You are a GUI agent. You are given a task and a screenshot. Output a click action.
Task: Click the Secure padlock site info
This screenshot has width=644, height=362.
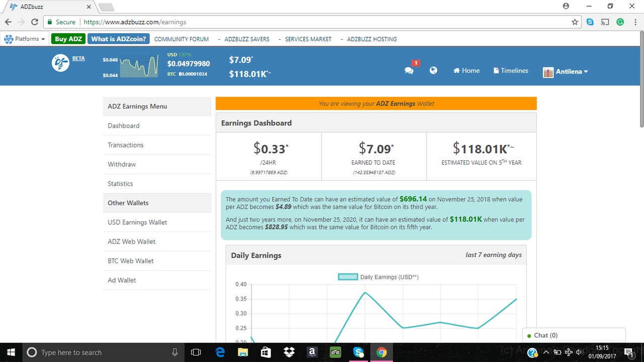point(61,22)
